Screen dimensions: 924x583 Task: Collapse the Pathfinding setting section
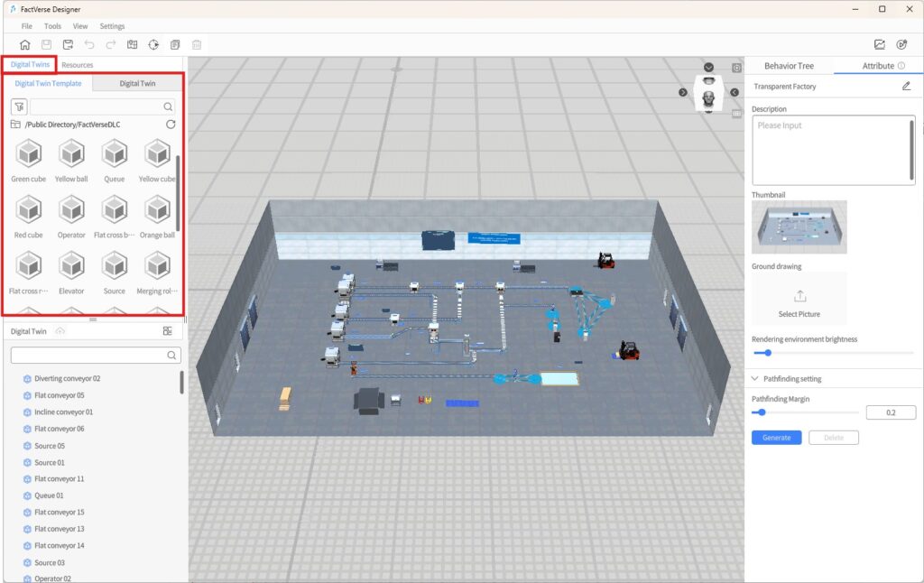756,379
